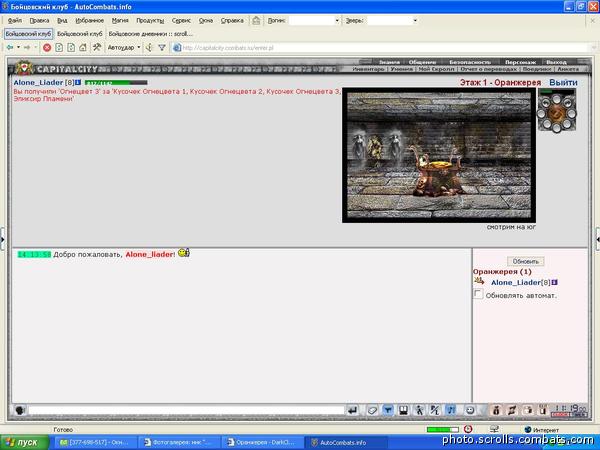Viewport: 600px width, 450px height.
Task: Click the smiley face after welcome message
Action: pos(184,253)
